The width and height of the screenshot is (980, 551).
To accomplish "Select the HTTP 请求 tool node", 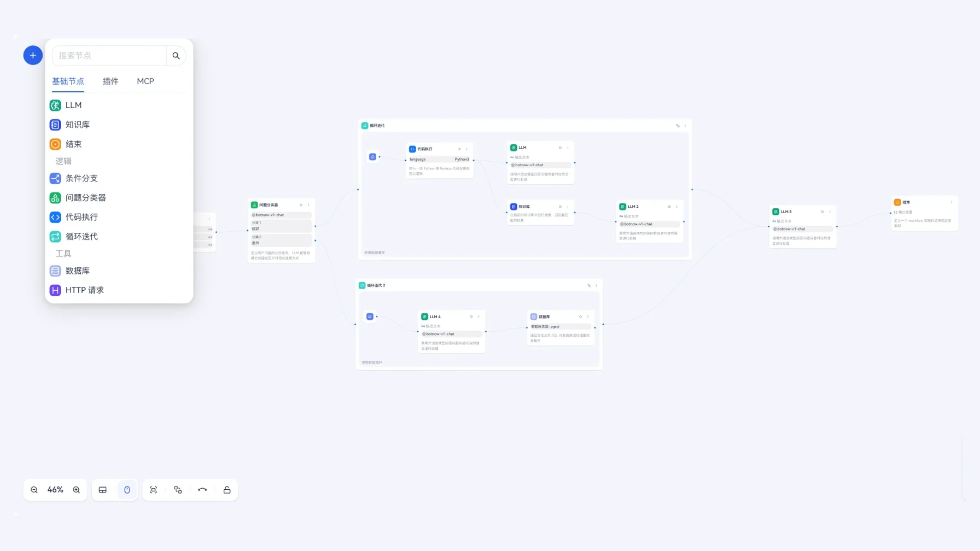I will [119, 290].
